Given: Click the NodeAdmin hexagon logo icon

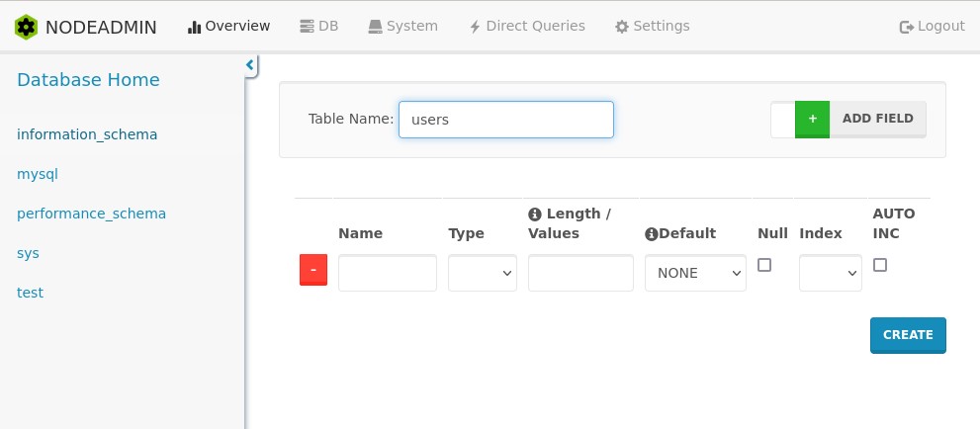Looking at the screenshot, I should click(x=27, y=27).
